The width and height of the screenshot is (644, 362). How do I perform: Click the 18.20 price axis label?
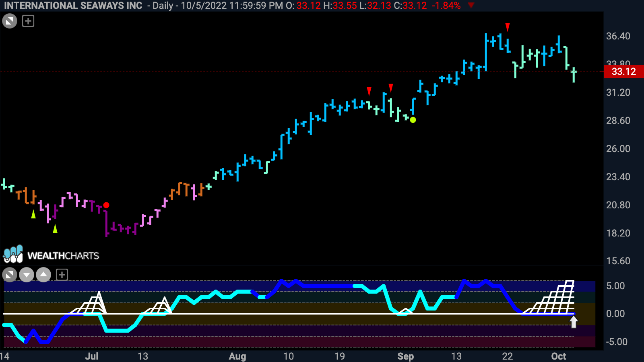[x=618, y=233]
